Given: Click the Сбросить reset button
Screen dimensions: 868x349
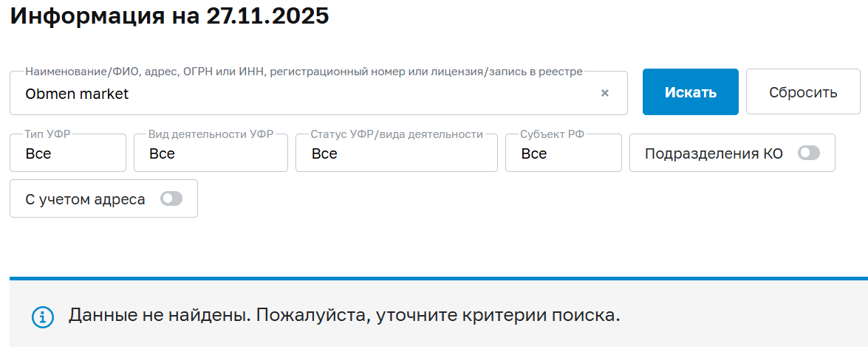Looking at the screenshot, I should tap(803, 92).
